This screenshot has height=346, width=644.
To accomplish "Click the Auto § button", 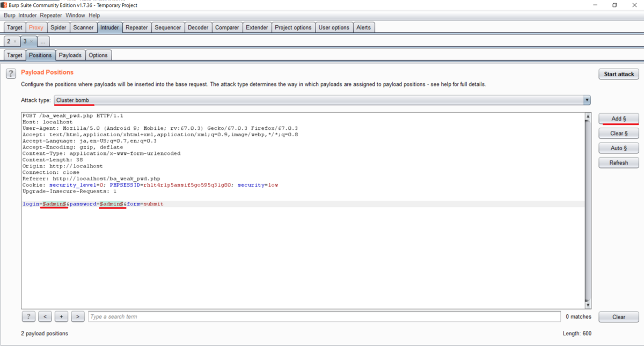I will (x=619, y=148).
